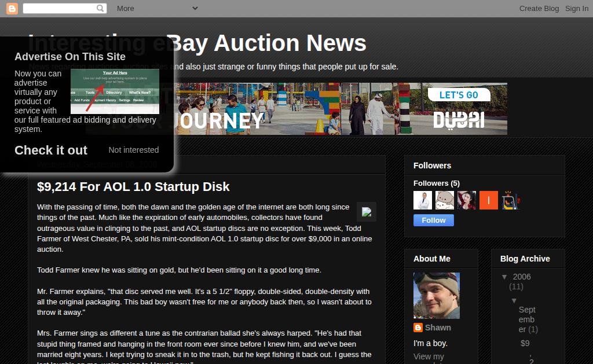Open the 2006 archive link
Screen dimensions: 593x364
pyautogui.click(x=522, y=277)
